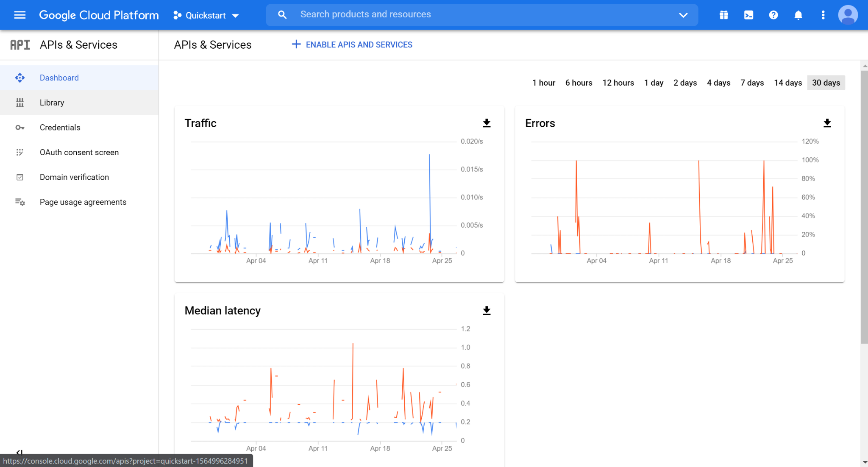The height and width of the screenshot is (467, 868).
Task: Select the 30 days time range
Action: point(826,83)
